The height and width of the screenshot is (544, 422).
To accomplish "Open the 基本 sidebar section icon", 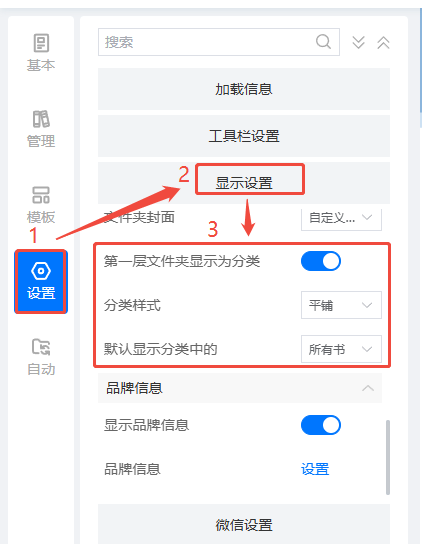I will coord(41,43).
